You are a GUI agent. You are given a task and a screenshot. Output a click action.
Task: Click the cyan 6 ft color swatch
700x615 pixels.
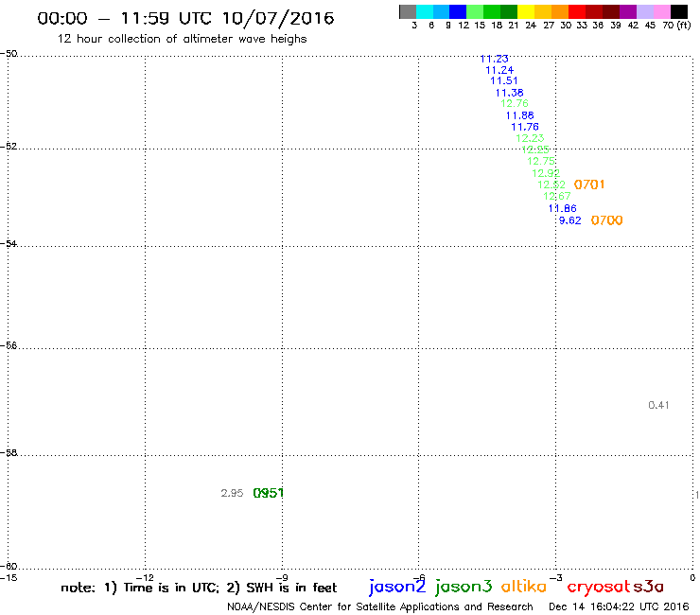tap(425, 11)
